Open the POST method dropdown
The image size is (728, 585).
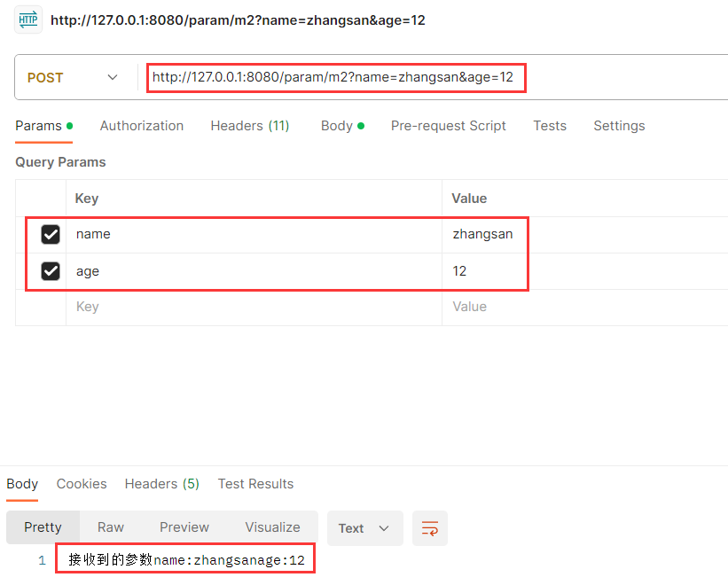coord(73,77)
